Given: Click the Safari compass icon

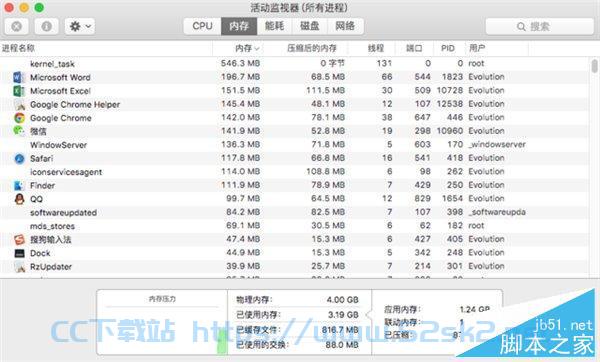Looking at the screenshot, I should pos(19,158).
